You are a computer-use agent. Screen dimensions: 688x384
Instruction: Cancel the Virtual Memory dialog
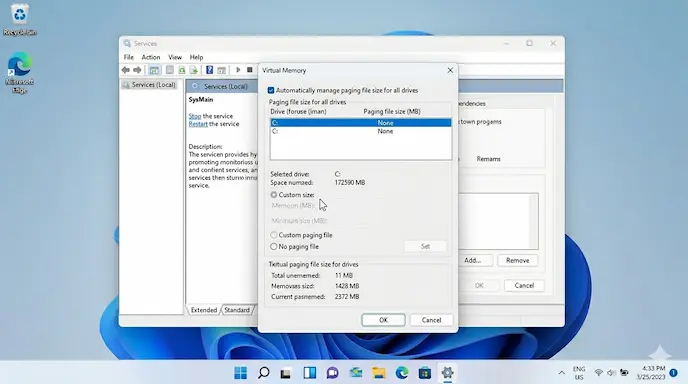pos(431,320)
